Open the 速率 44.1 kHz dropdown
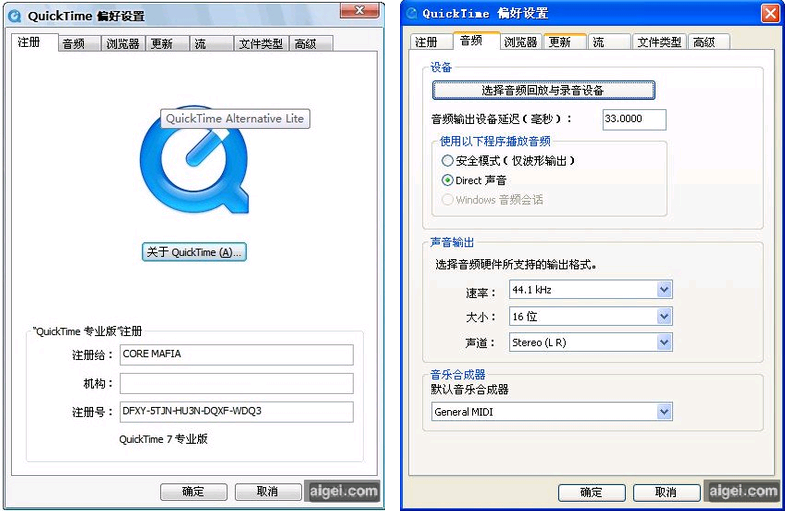Screen dimensions: 800x511 click(x=590, y=290)
